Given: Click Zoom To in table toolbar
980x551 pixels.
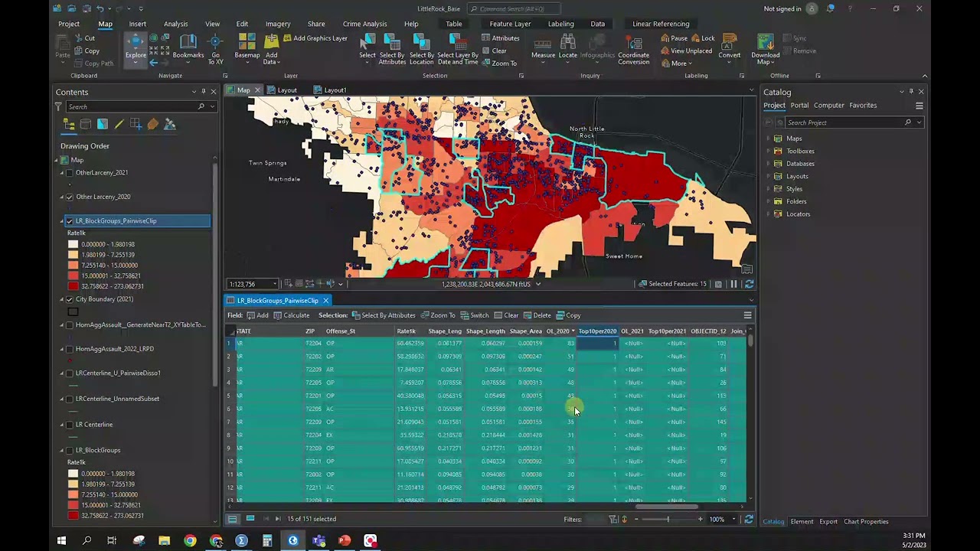Looking at the screenshot, I should click(x=437, y=315).
